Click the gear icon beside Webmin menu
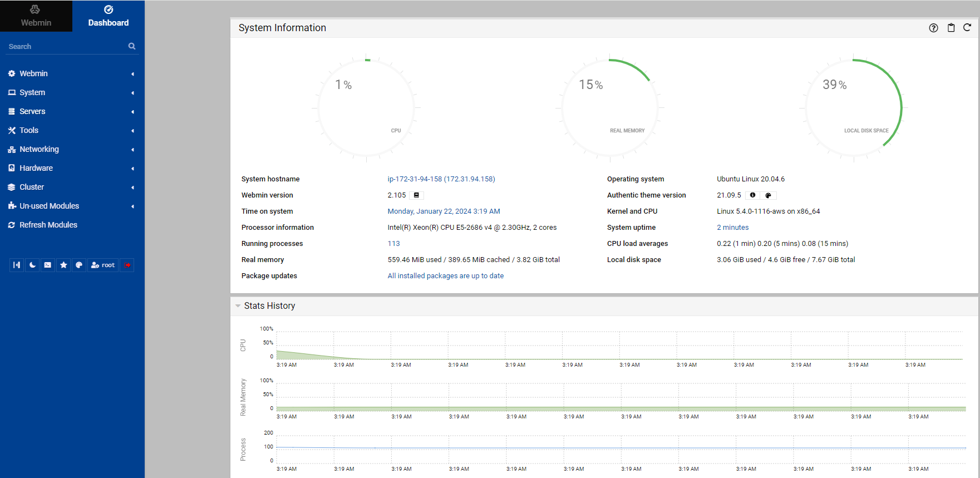980x478 pixels. 12,73
